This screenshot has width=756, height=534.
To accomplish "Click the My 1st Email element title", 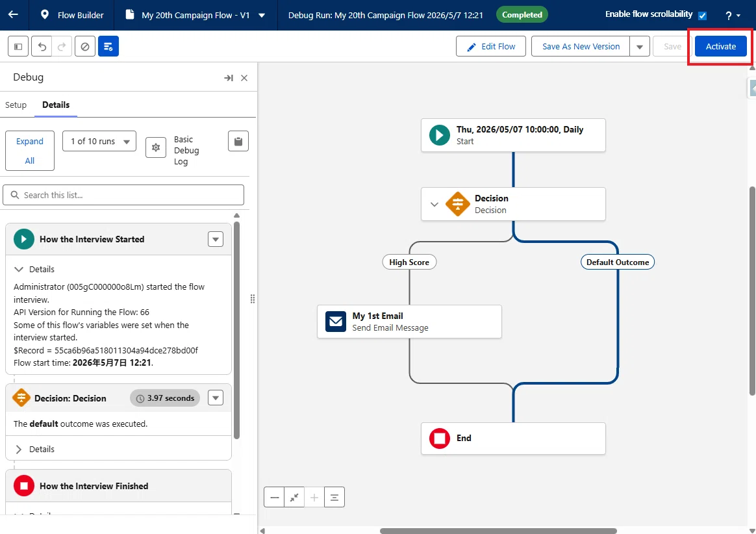I will [x=377, y=316].
